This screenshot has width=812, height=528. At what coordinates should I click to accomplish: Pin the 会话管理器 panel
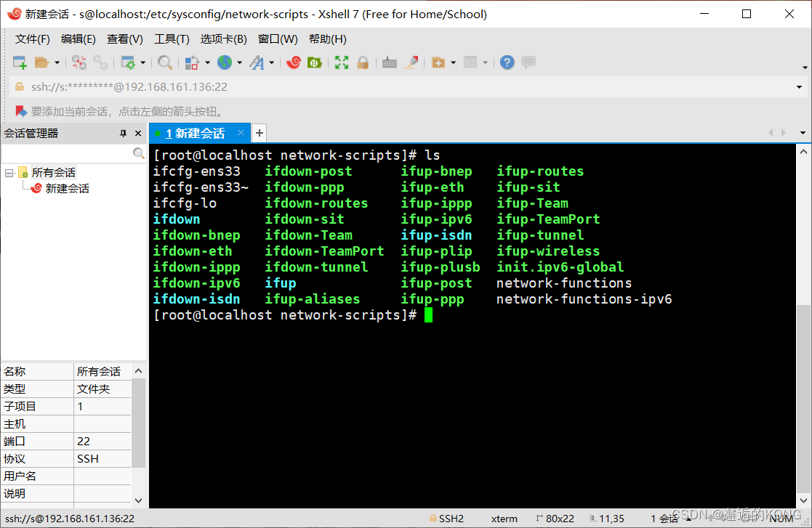124,134
